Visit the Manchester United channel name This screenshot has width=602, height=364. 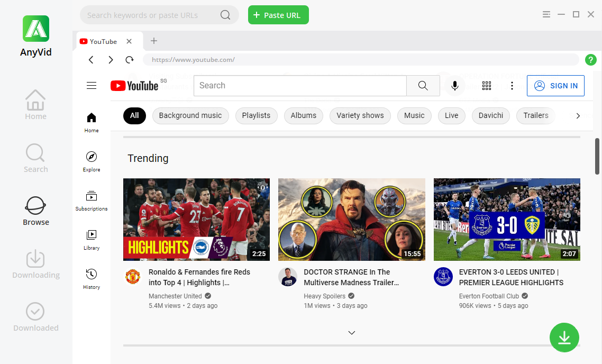[175, 296]
